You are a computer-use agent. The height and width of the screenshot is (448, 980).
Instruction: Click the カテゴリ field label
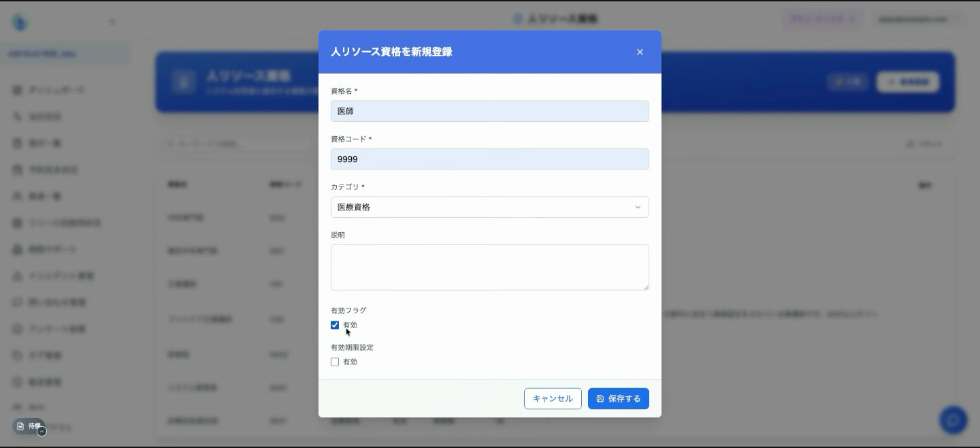tap(345, 187)
